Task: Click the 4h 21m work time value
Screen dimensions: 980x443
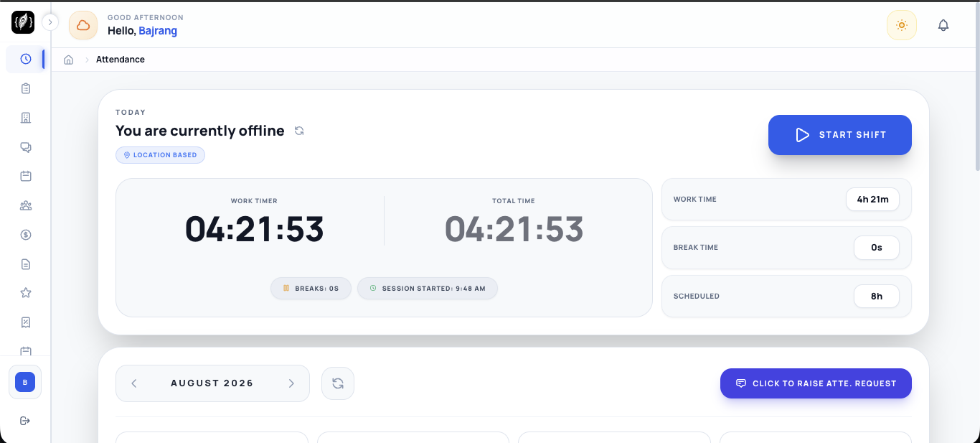Action: click(872, 200)
